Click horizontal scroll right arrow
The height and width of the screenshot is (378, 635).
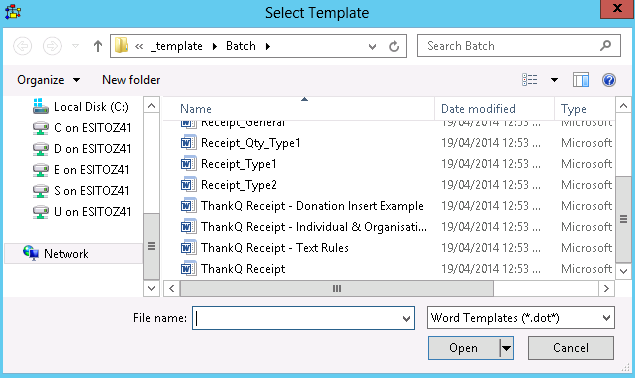pyautogui.click(x=606, y=288)
